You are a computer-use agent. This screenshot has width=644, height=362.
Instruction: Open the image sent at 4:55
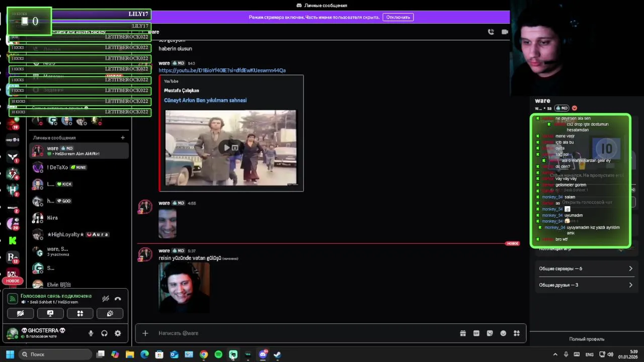[168, 224]
